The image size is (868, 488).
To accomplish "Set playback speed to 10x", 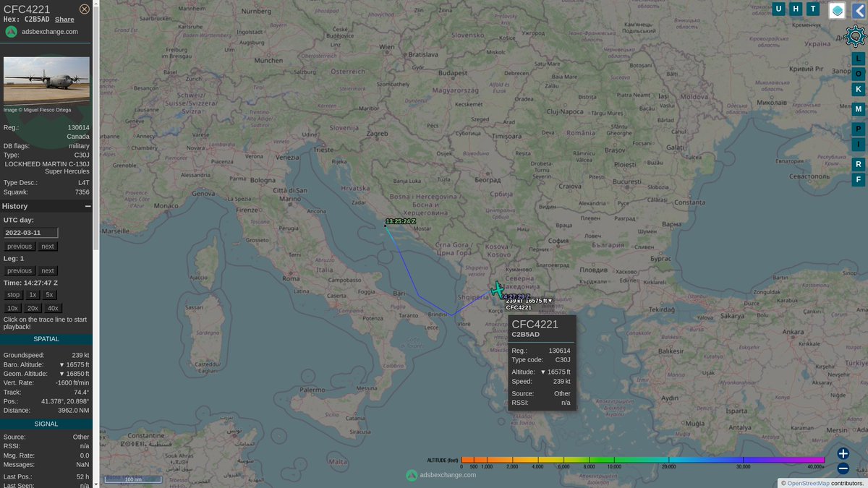I will (13, 308).
